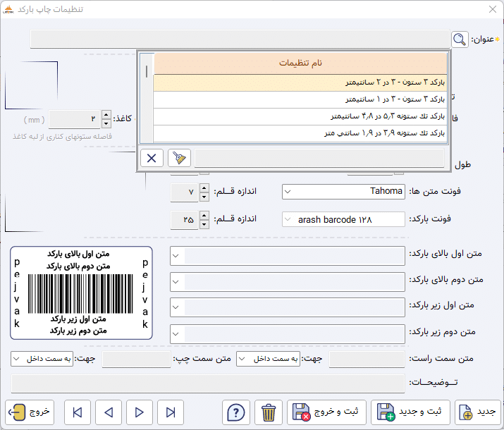This screenshot has width=504, height=430.
Task: Expand متن دوم بالای بارکد dropdown
Action: [x=176, y=282]
